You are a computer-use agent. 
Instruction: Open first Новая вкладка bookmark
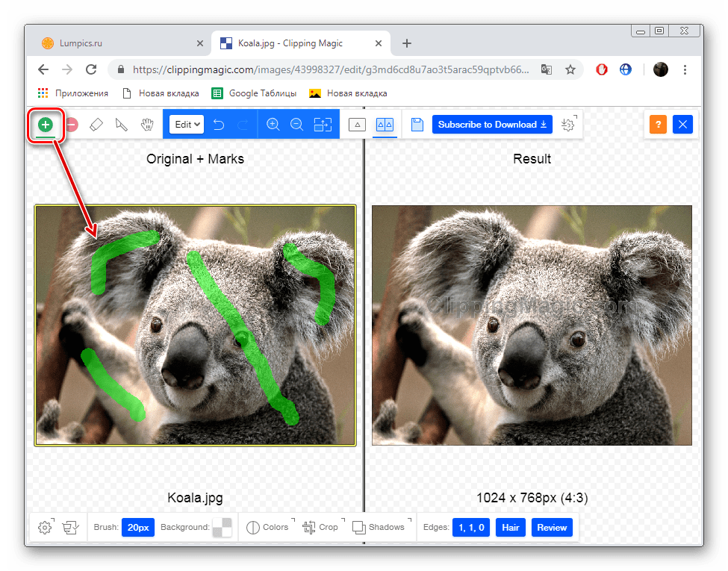click(161, 93)
